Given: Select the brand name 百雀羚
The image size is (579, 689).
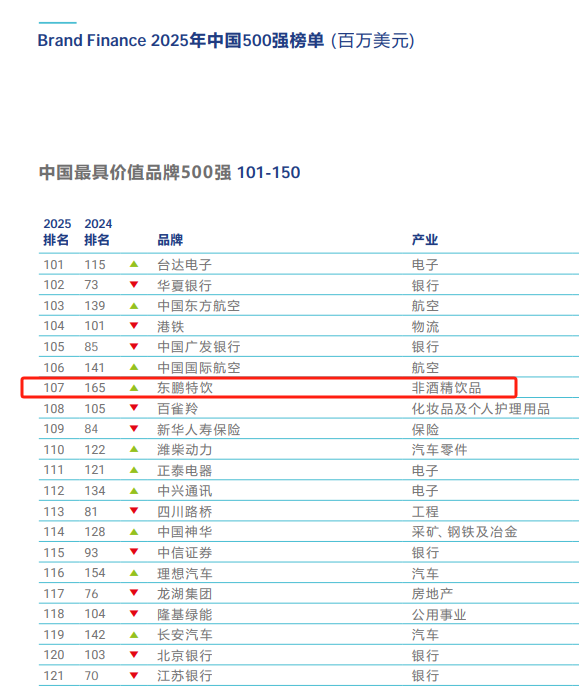Looking at the screenshot, I should (x=177, y=409).
